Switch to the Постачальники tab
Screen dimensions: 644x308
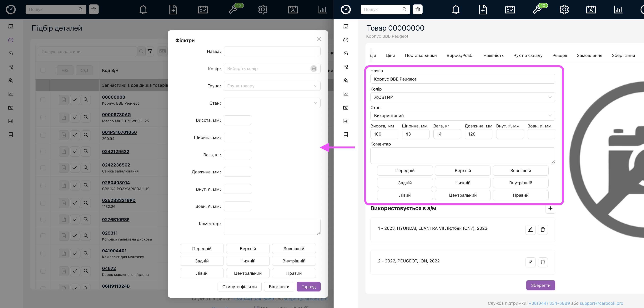point(420,55)
